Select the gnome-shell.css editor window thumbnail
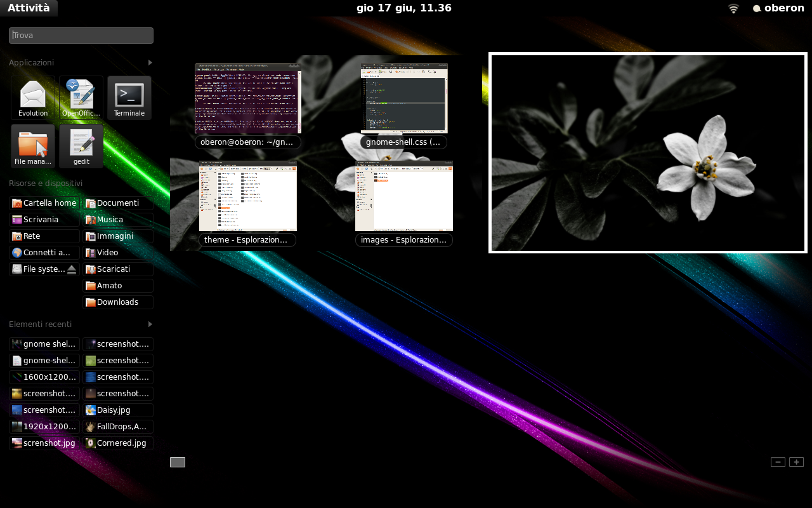The image size is (812, 508). [404, 98]
